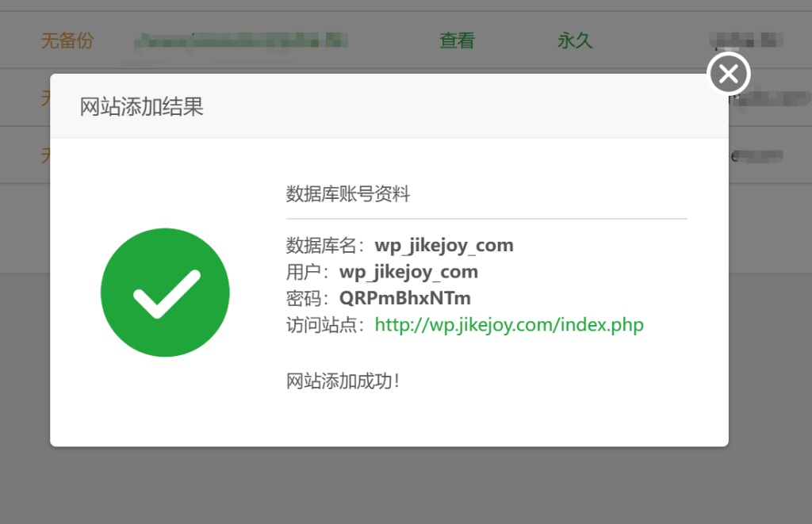Image resolution: width=812 pixels, height=524 pixels.
Task: Click the blurred action text at top right
Action: click(x=746, y=40)
